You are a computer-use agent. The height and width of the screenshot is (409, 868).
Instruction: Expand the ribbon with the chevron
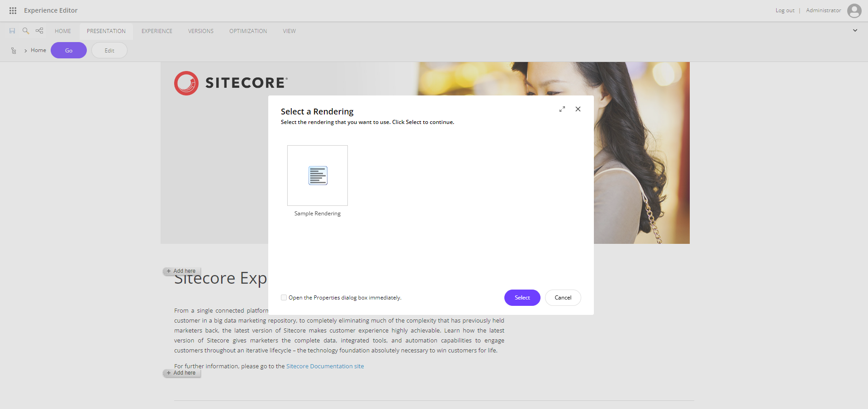tap(855, 31)
